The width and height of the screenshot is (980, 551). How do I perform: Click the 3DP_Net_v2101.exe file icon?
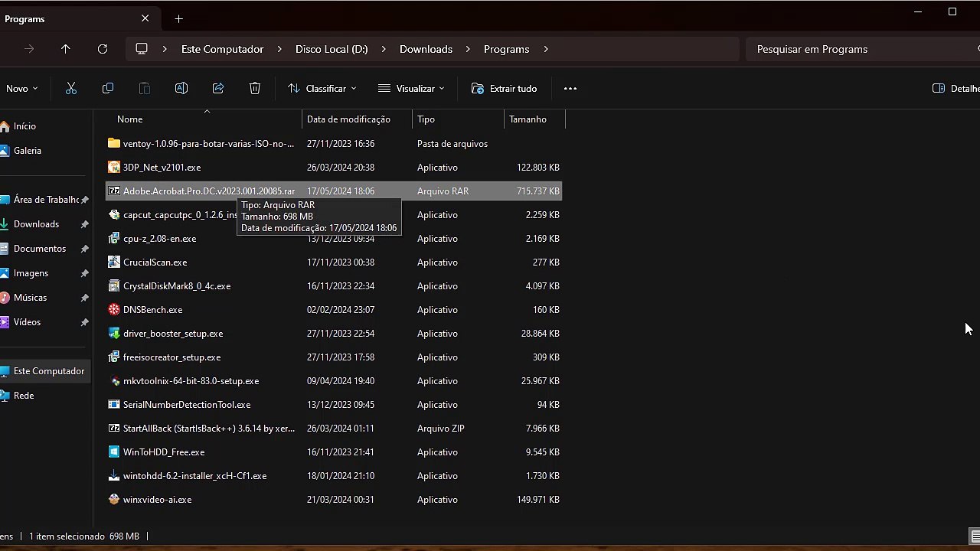[114, 168]
